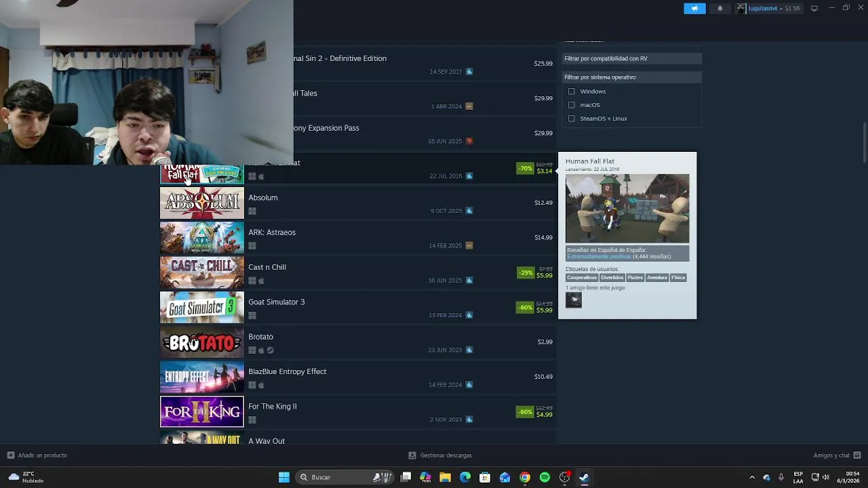Click the $2.99 price of Brotato

[545, 342]
